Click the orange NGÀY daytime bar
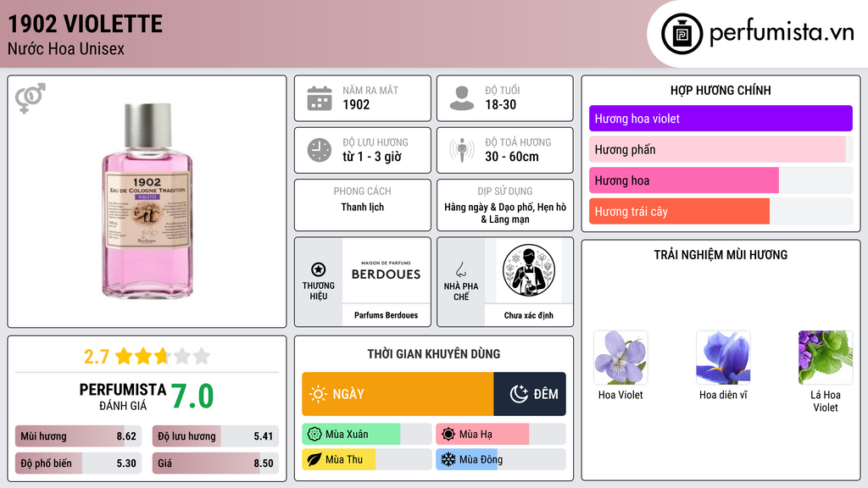Image resolution: width=868 pixels, height=488 pixels. 398,394
